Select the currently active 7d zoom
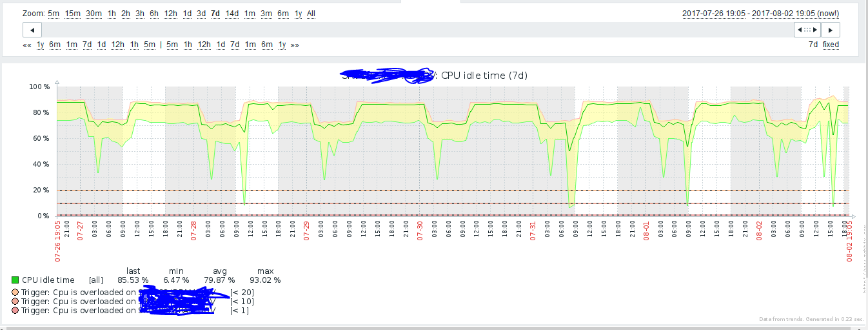The height and width of the screenshot is (330, 868). tap(215, 14)
